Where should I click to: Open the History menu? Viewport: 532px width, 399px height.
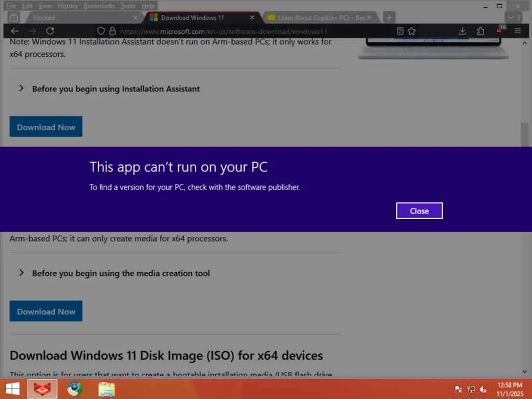coord(68,6)
